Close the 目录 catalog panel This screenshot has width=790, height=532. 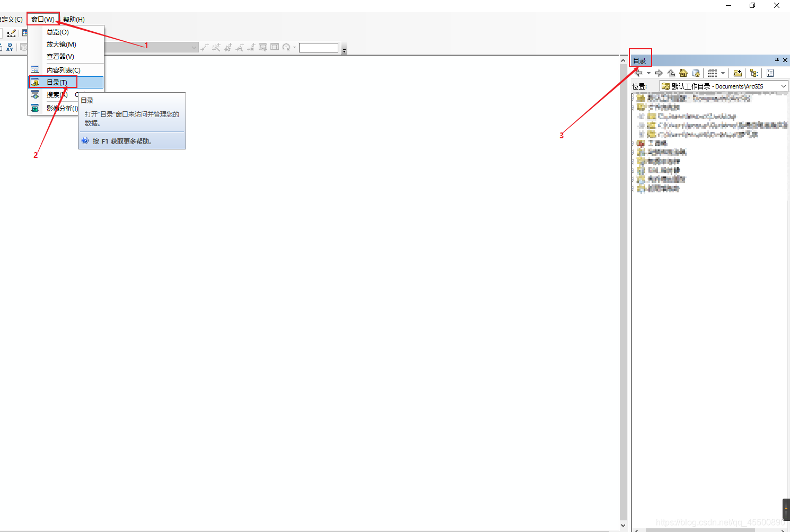pos(785,60)
